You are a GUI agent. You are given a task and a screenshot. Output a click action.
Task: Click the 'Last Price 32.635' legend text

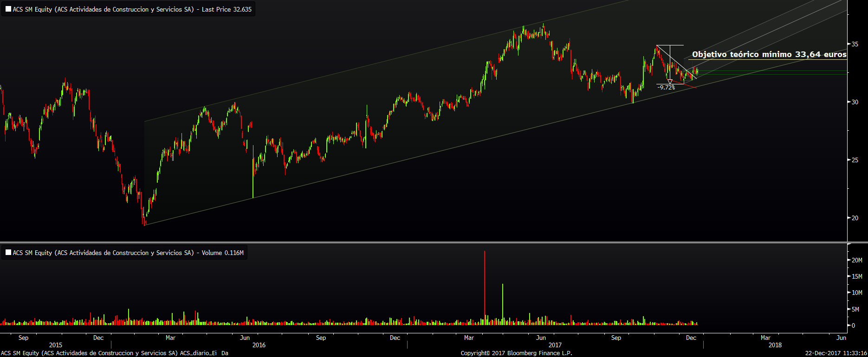[227, 9]
